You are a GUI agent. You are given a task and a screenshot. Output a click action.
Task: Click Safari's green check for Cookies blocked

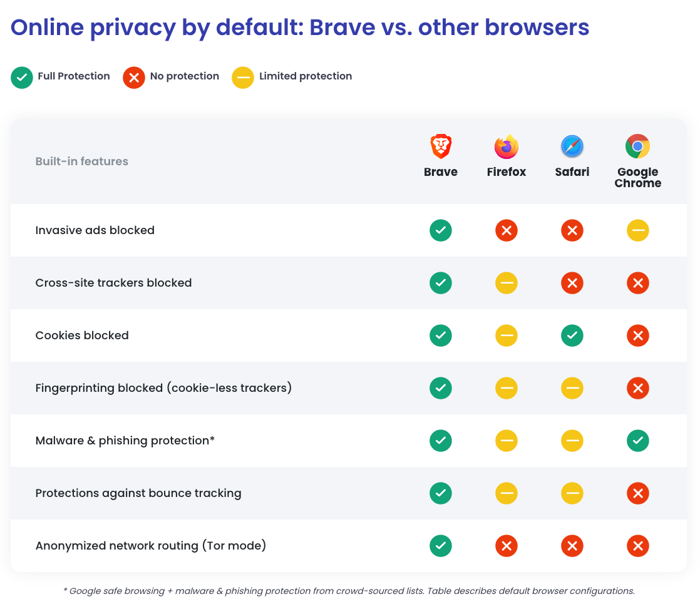(x=572, y=335)
